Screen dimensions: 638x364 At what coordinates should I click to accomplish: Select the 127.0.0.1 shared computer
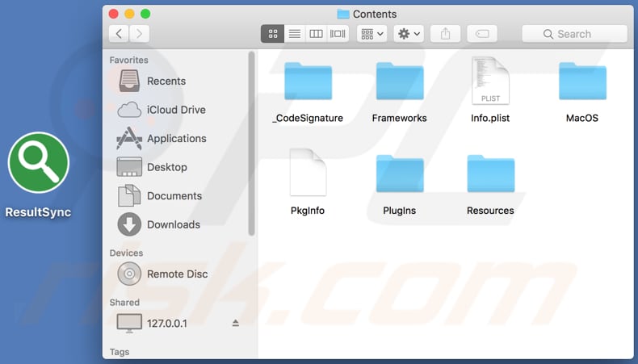point(167,324)
